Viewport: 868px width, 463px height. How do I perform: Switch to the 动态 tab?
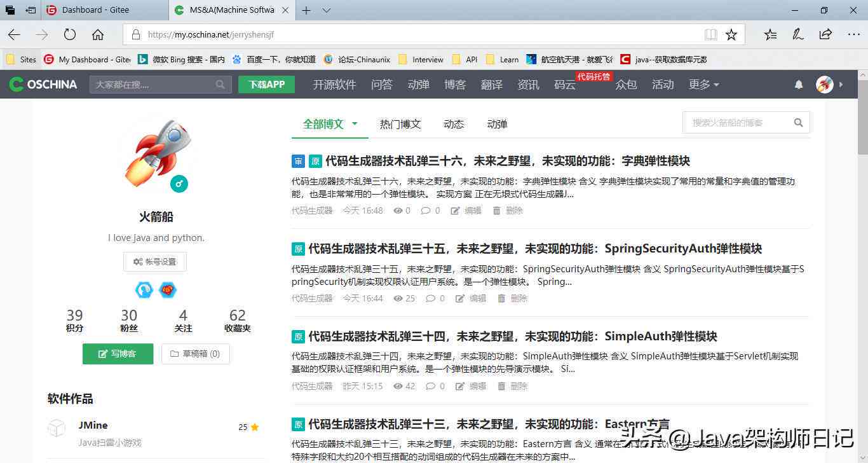tap(454, 124)
